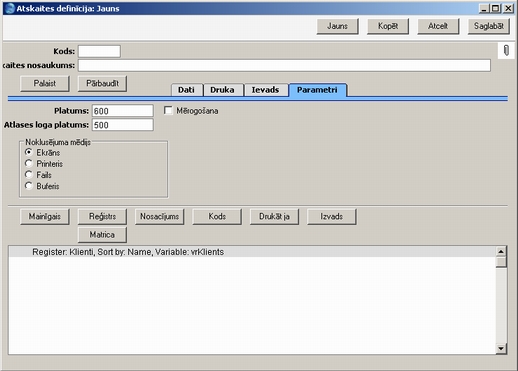Switch to the Druka tab
The width and height of the screenshot is (518, 371).
222,90
